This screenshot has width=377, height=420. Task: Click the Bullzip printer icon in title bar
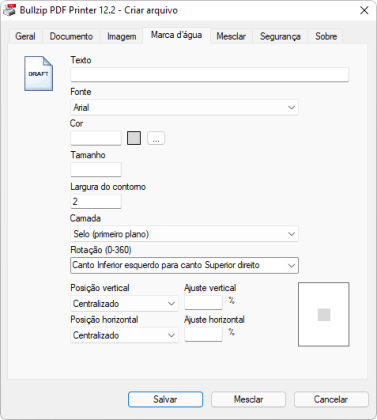[10, 10]
